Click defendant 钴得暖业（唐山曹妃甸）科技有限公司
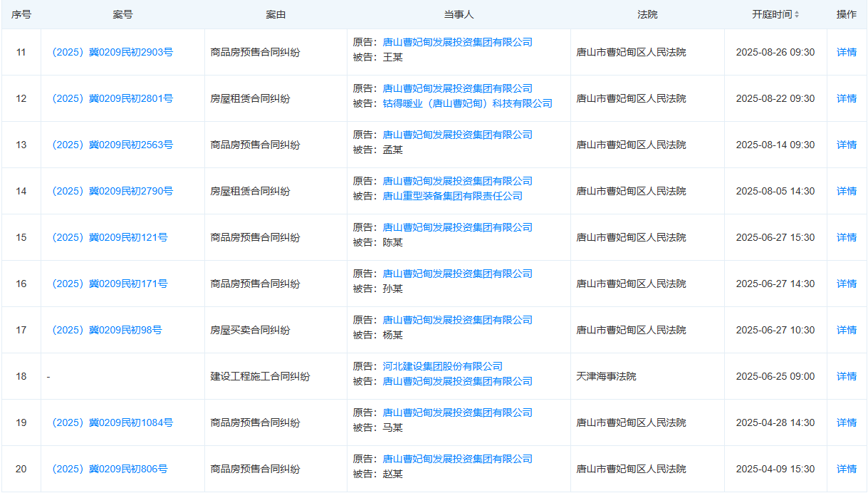Image resolution: width=868 pixels, height=493 pixels. (x=467, y=103)
